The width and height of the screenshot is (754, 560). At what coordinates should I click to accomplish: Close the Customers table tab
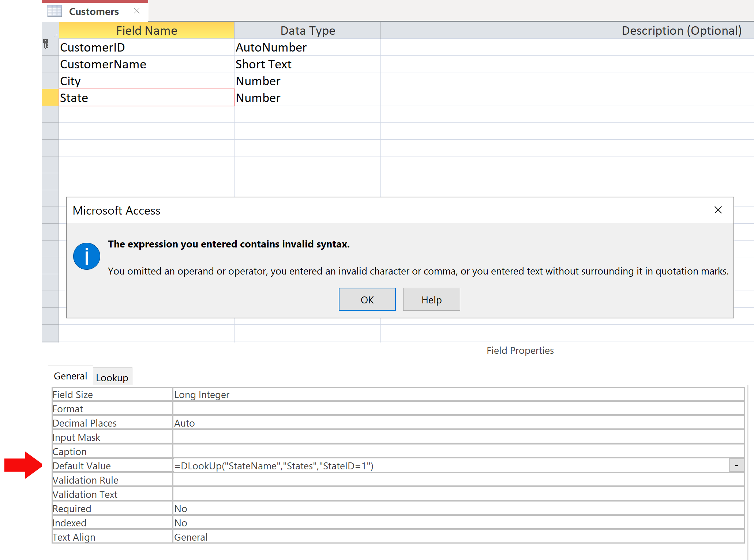tap(136, 11)
